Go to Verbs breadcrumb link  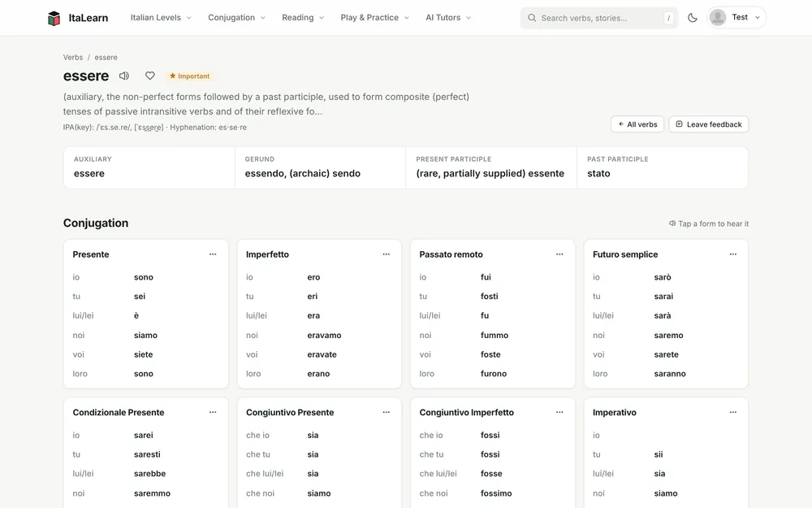pos(73,58)
